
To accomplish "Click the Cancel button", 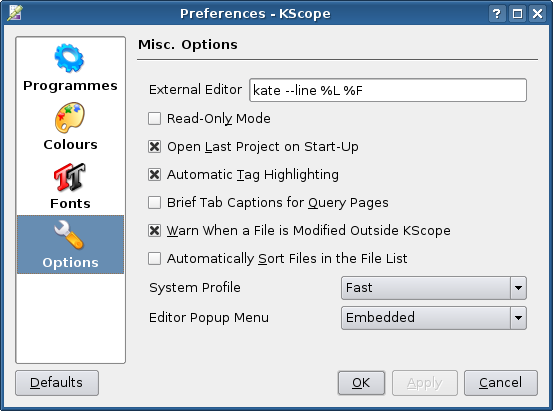I will coord(500,383).
